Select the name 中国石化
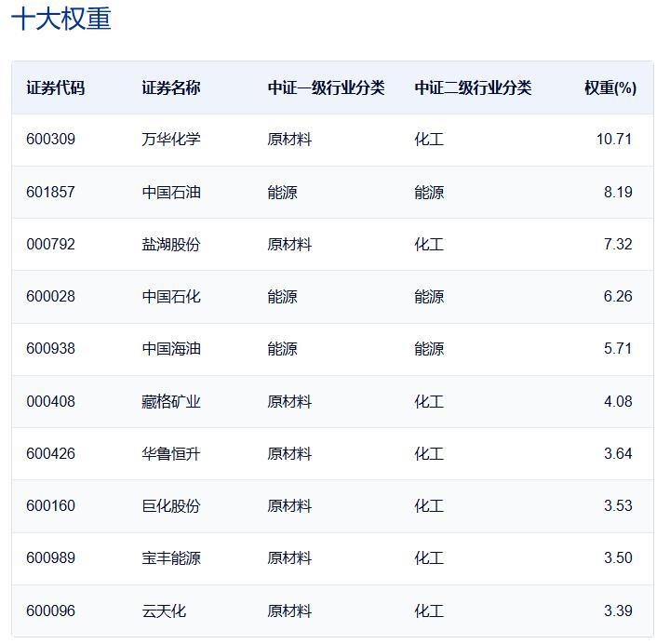The width and height of the screenshot is (670, 644). click(171, 296)
